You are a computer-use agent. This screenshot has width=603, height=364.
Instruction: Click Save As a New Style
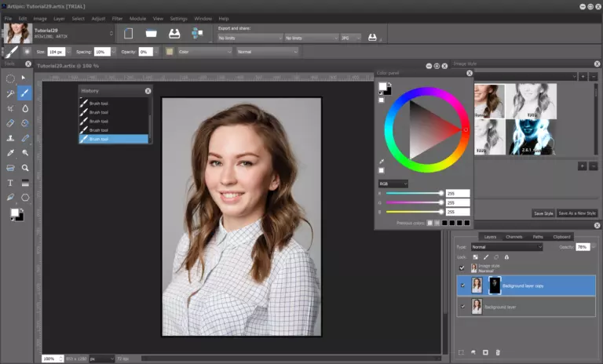(578, 213)
